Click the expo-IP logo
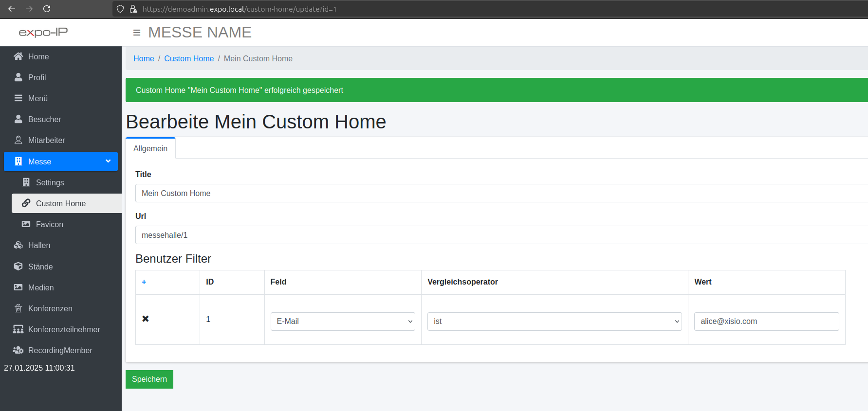The height and width of the screenshot is (411, 868). pyautogui.click(x=43, y=33)
